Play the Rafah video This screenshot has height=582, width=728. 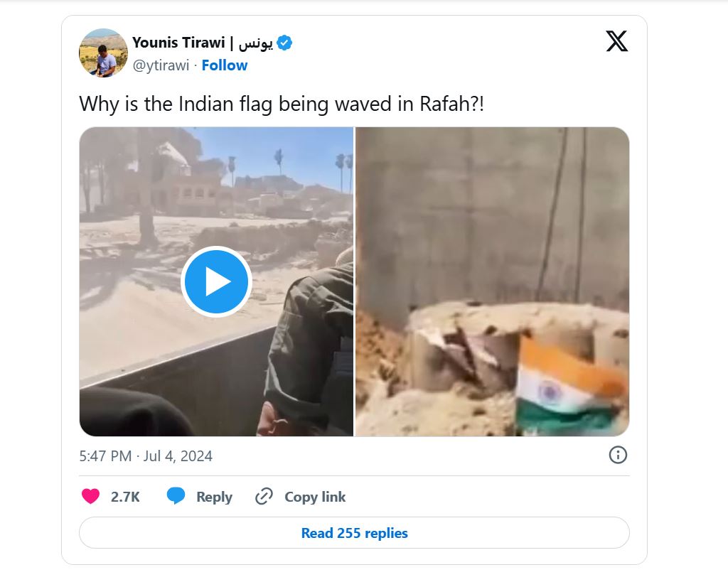(x=216, y=281)
